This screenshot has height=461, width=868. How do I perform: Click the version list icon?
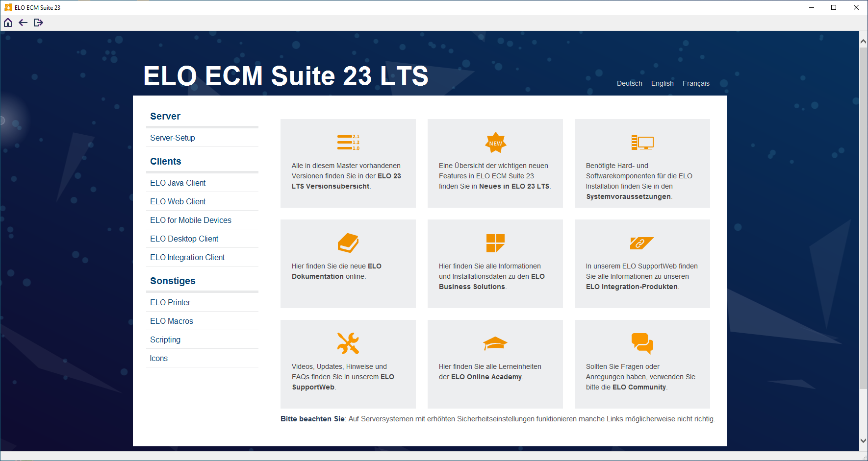pyautogui.click(x=348, y=143)
